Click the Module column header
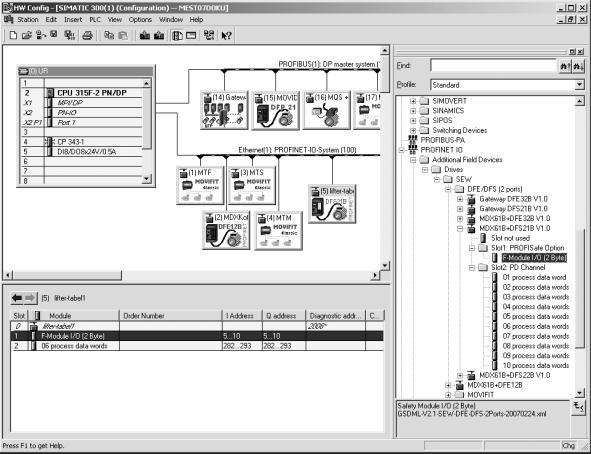The height and width of the screenshot is (454, 591). [x=74, y=316]
